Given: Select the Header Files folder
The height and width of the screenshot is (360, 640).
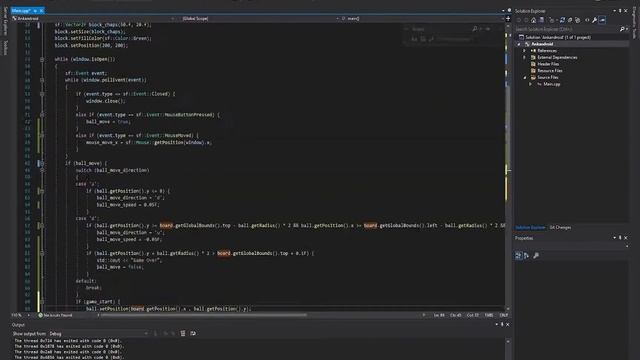Looking at the screenshot, I should pyautogui.click(x=548, y=64).
